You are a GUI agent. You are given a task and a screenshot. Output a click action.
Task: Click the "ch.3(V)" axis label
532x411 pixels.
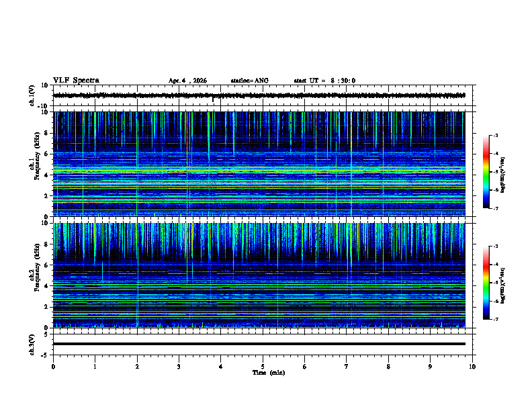[32, 345]
